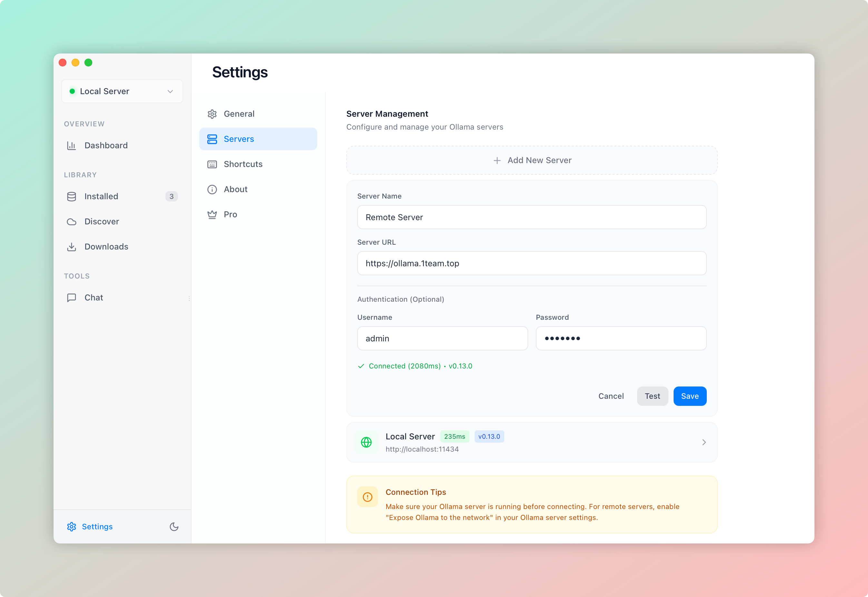Expand the Local Server row chevron

[704, 442]
